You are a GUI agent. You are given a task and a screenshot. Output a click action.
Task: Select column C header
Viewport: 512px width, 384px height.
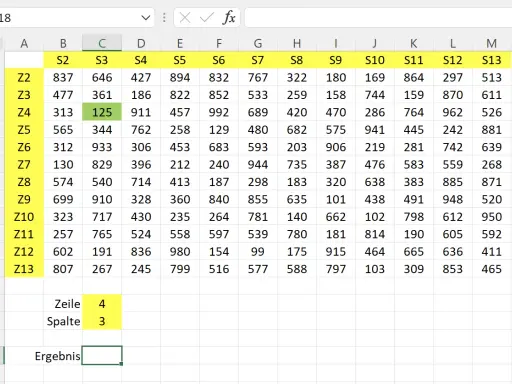[x=102, y=43]
